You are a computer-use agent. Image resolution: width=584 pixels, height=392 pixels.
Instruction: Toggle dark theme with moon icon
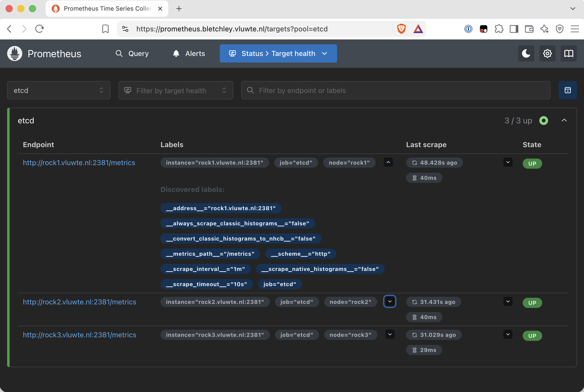point(526,53)
